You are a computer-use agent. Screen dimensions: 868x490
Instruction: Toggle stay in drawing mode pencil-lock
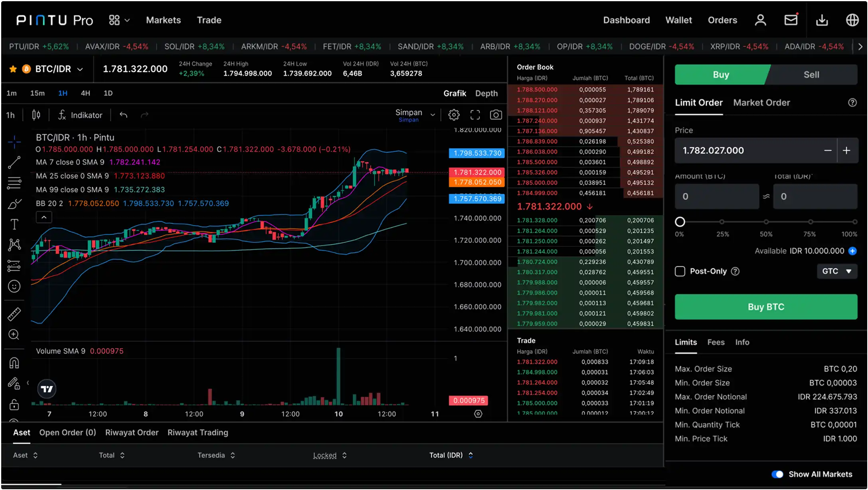(14, 383)
